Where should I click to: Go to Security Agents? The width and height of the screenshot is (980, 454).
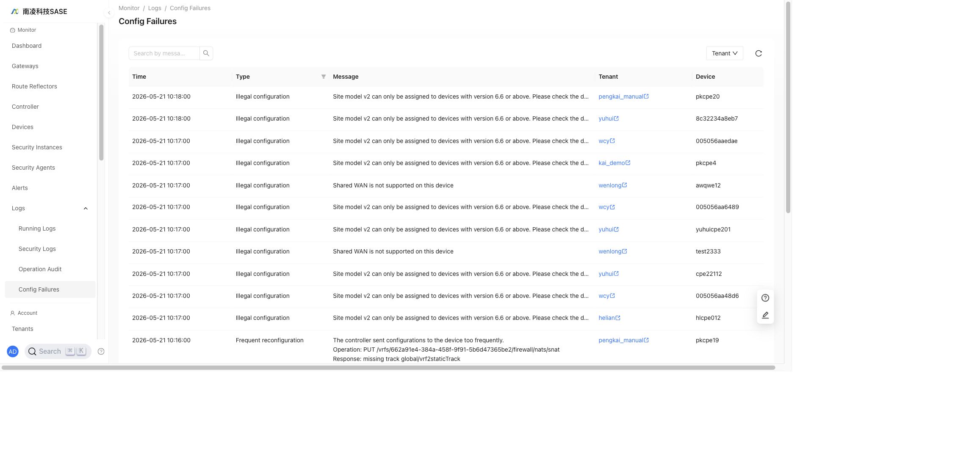(x=33, y=168)
